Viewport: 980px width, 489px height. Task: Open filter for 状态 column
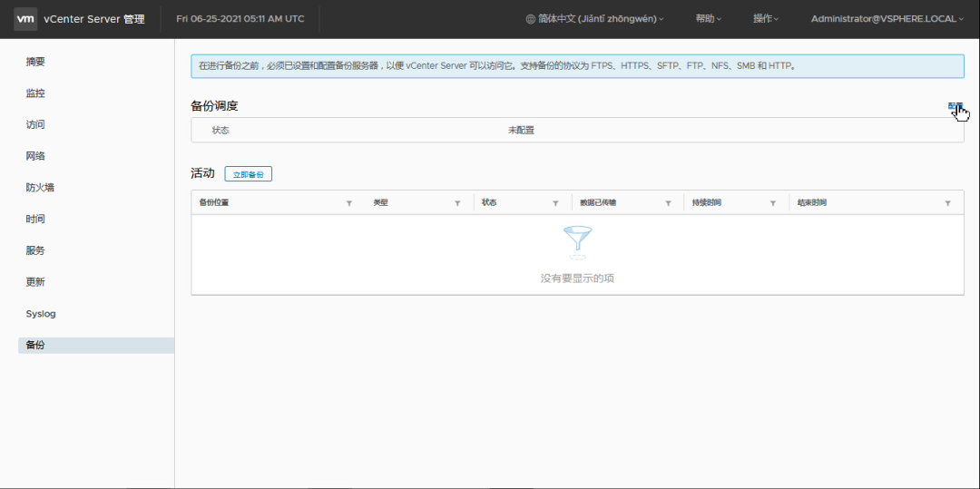555,203
